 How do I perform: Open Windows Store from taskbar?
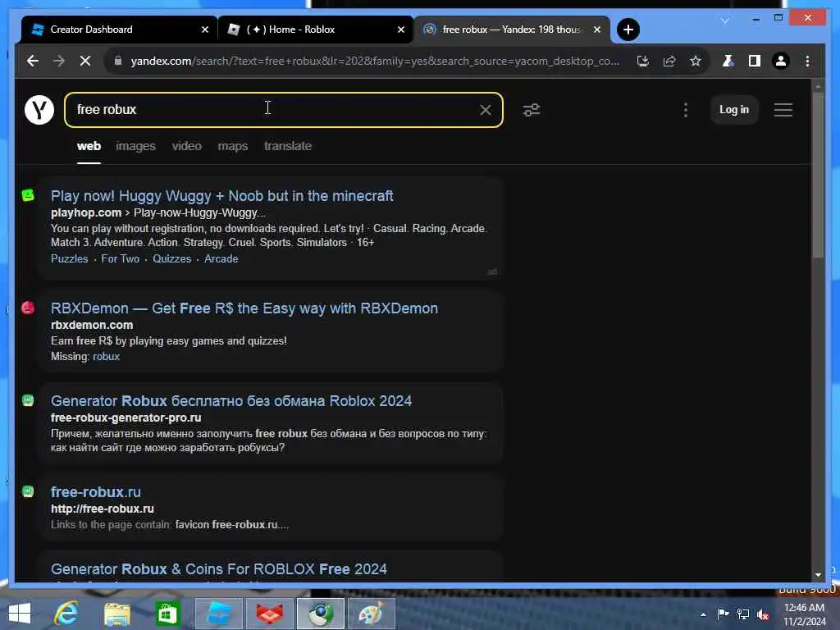[167, 614]
